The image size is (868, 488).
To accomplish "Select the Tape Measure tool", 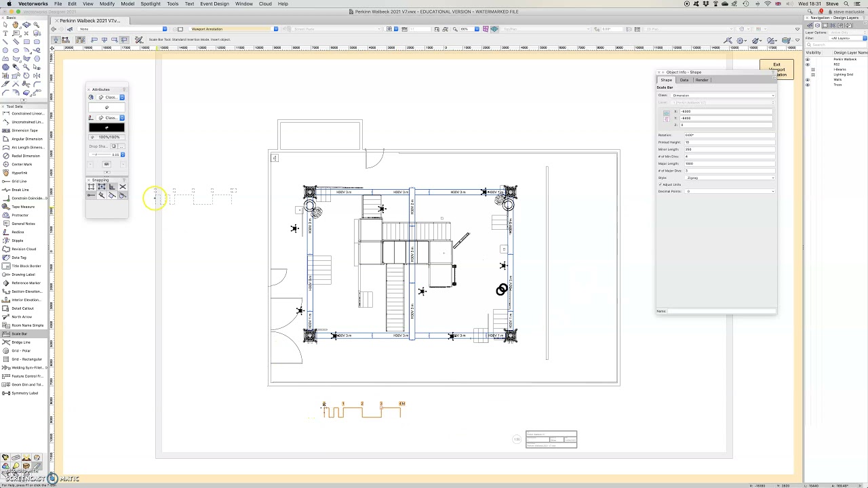I will tap(22, 207).
